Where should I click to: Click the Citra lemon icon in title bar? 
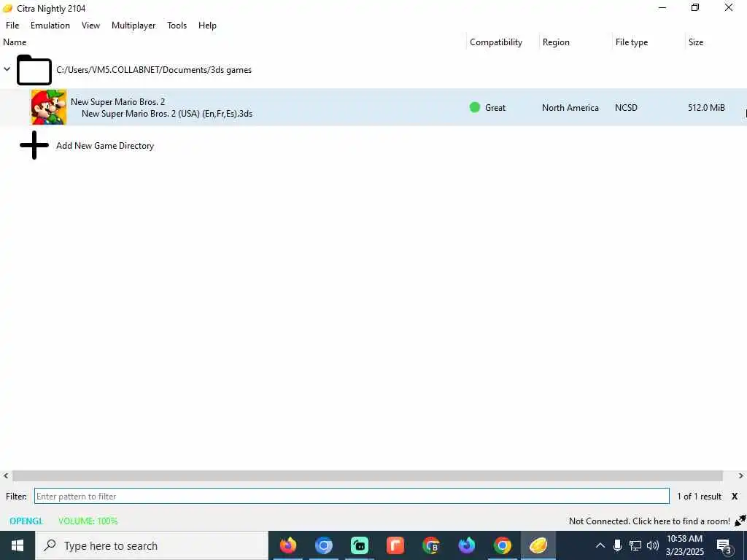pos(7,9)
